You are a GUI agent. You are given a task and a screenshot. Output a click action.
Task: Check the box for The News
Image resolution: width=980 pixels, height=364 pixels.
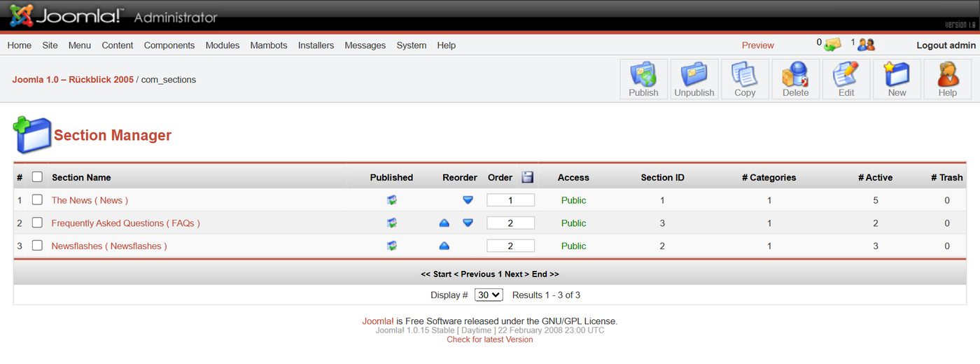38,200
